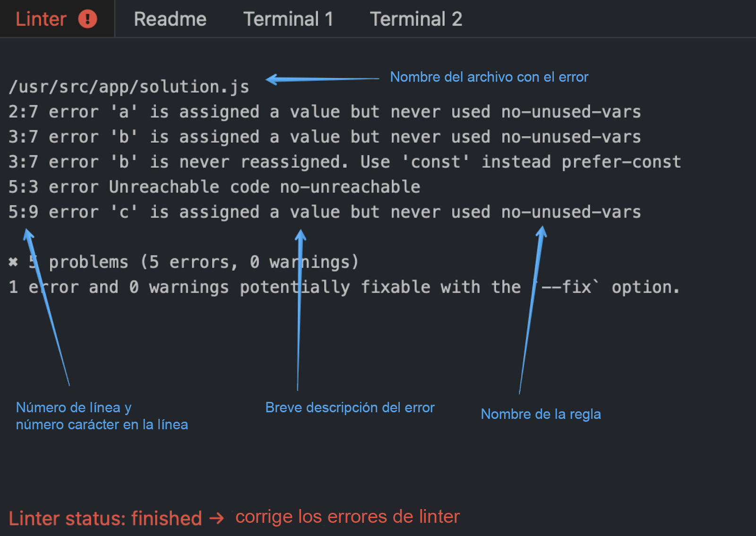Open the Readme tab
756x536 pixels.
click(x=170, y=19)
